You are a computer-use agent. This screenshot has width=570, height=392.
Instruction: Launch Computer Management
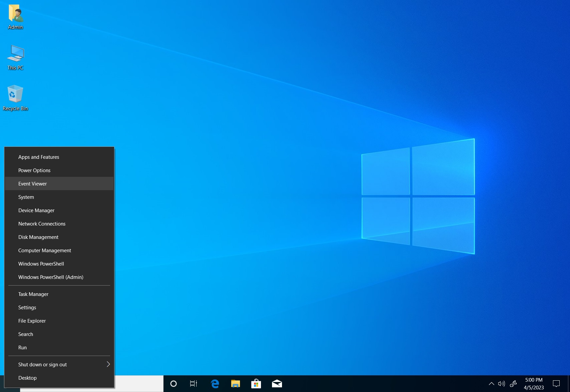coord(59,250)
